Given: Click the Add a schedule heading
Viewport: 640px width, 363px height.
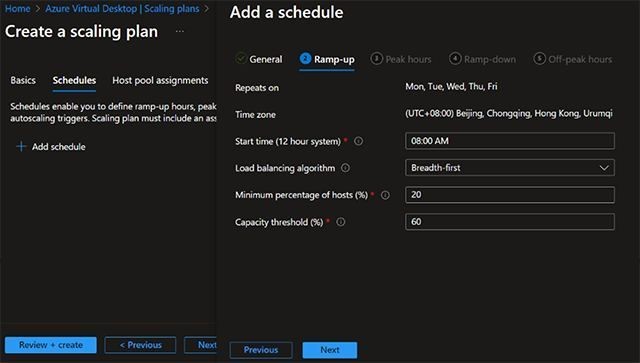Looking at the screenshot, I should [x=287, y=12].
